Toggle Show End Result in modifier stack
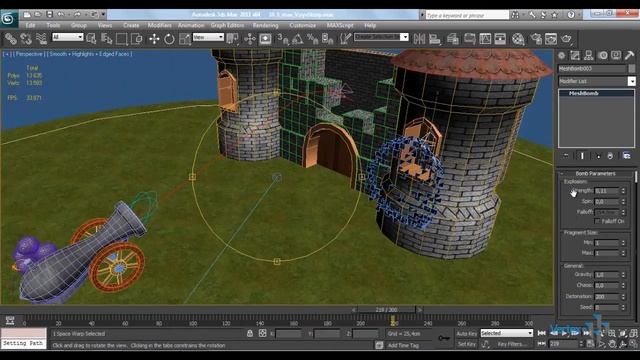The image size is (640, 360). 582,156
